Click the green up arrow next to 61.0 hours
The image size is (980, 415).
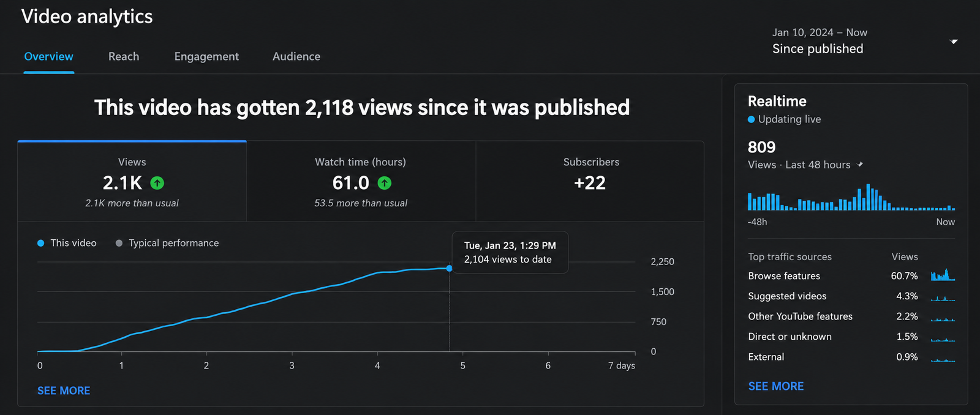tap(385, 183)
